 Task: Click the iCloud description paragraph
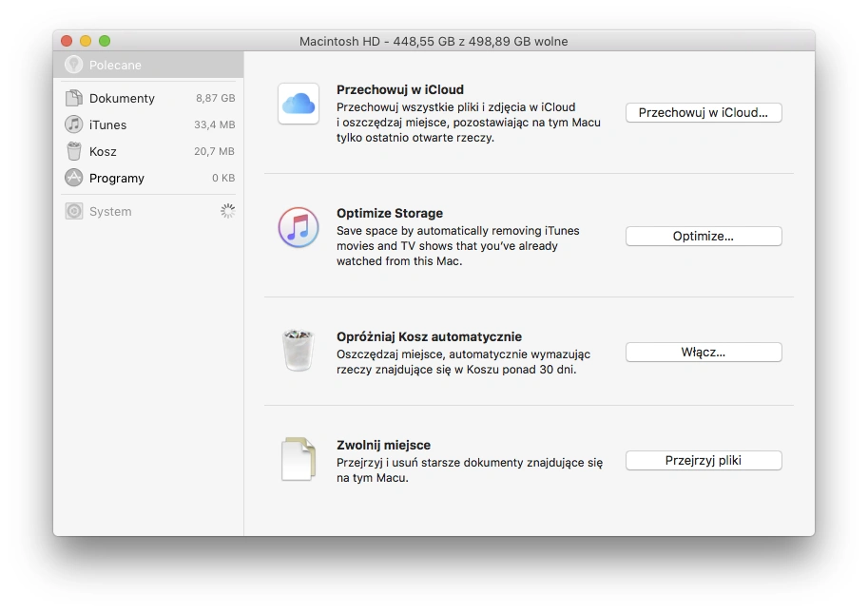pos(469,123)
